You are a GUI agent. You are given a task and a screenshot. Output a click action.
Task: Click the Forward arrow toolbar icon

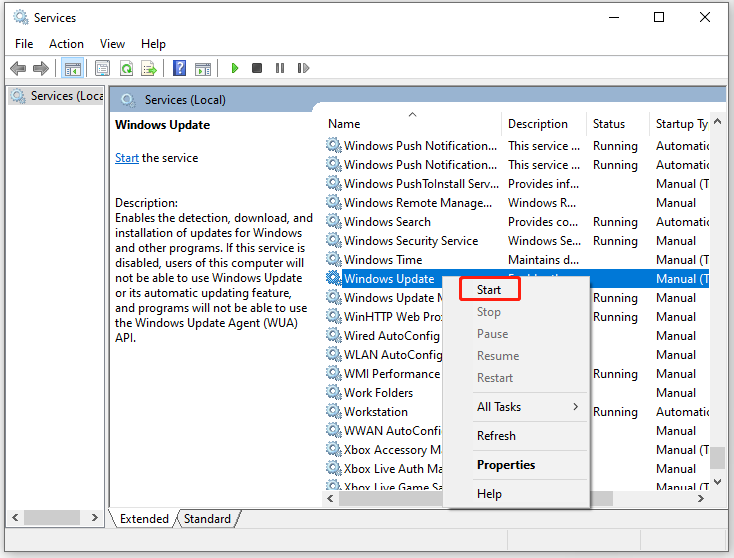[x=41, y=68]
